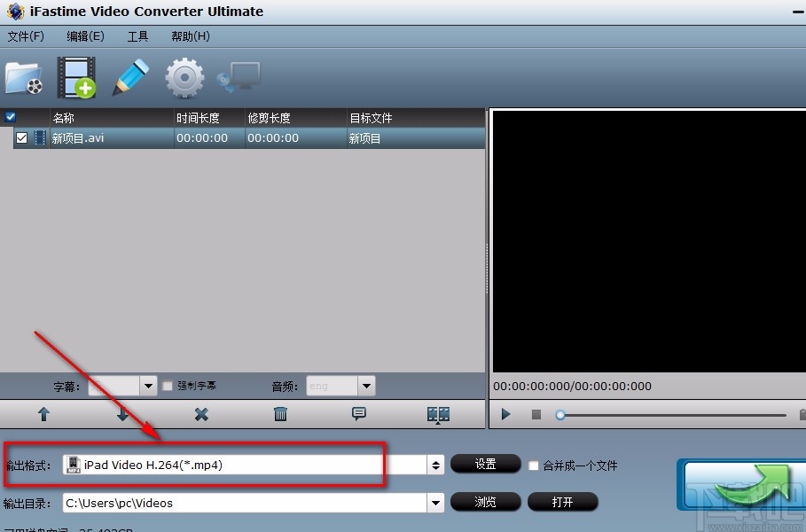Open the settings gear icon

coord(184,78)
